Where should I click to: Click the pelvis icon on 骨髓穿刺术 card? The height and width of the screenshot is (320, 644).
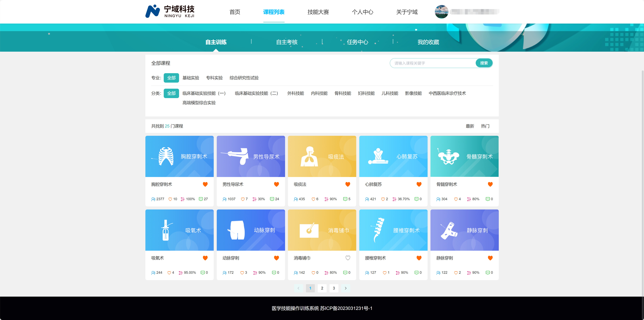pyautogui.click(x=449, y=156)
